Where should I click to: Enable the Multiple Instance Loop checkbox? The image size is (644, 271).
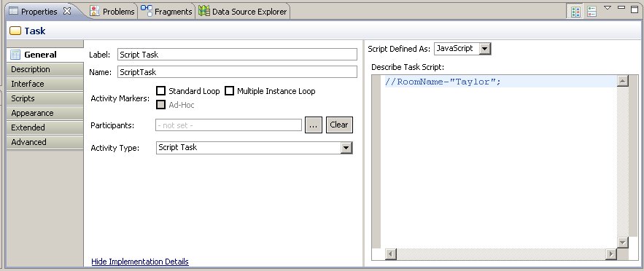(229, 91)
